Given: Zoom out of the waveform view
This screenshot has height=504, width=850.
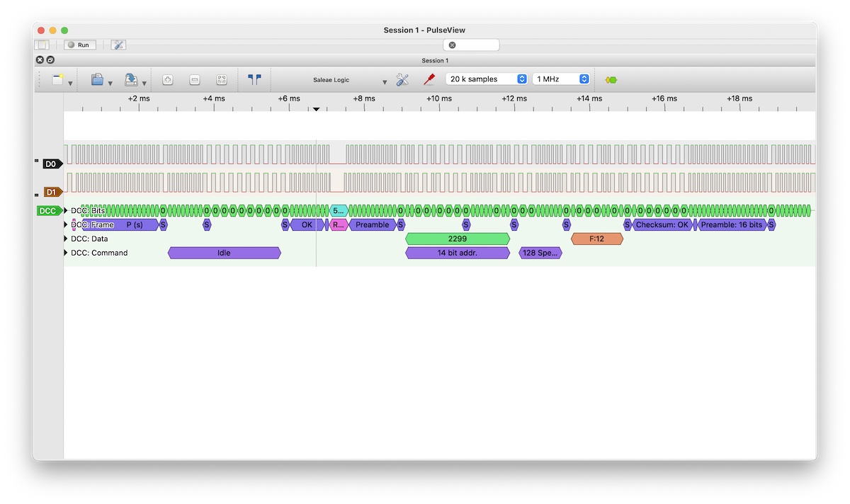Looking at the screenshot, I should coord(195,80).
